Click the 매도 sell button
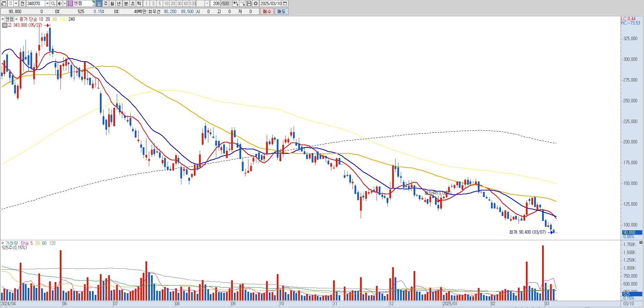644x308 pixels. point(282,11)
